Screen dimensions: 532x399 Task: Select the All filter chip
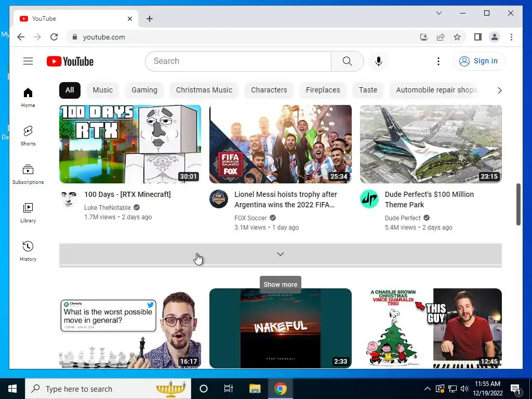pyautogui.click(x=70, y=90)
